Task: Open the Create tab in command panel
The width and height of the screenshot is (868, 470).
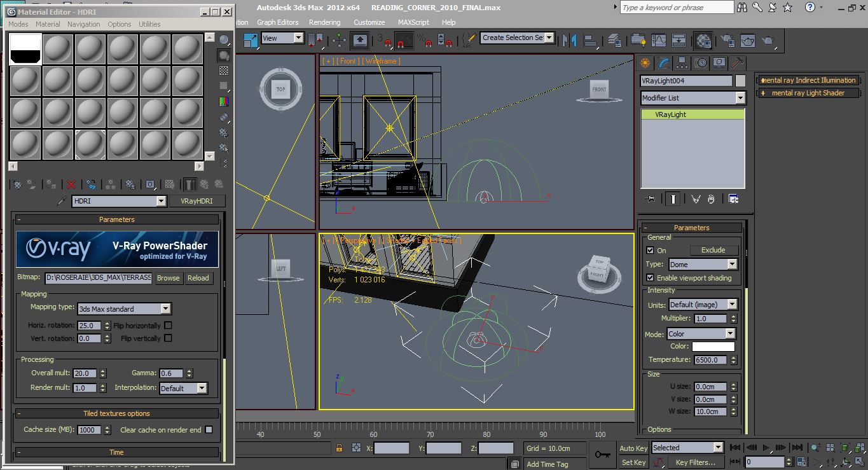Action: [x=645, y=63]
